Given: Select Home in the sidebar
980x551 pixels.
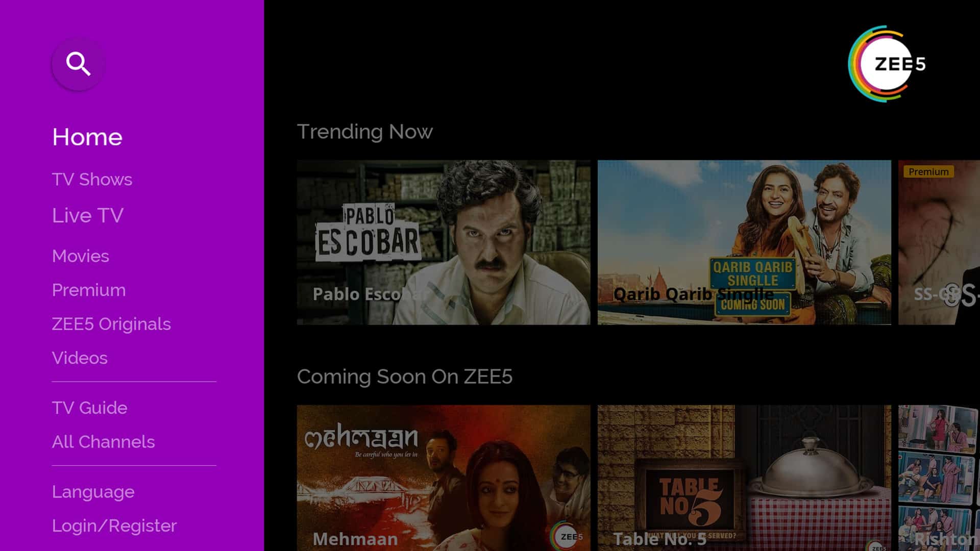Looking at the screenshot, I should 87,136.
